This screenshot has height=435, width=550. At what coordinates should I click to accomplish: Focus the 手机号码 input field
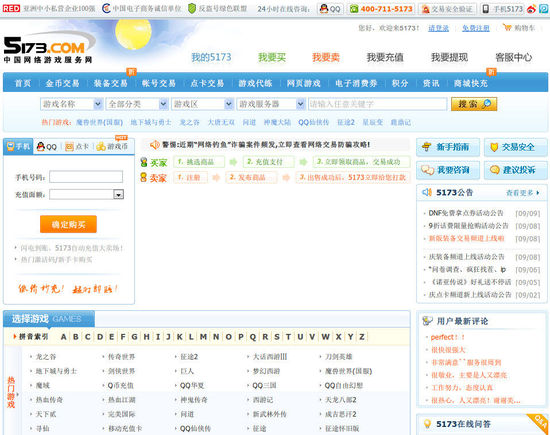pos(86,177)
